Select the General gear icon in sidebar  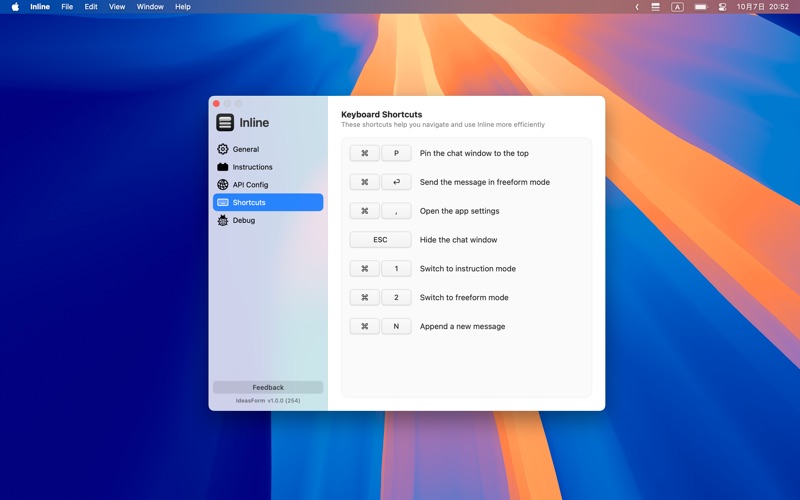pos(222,149)
